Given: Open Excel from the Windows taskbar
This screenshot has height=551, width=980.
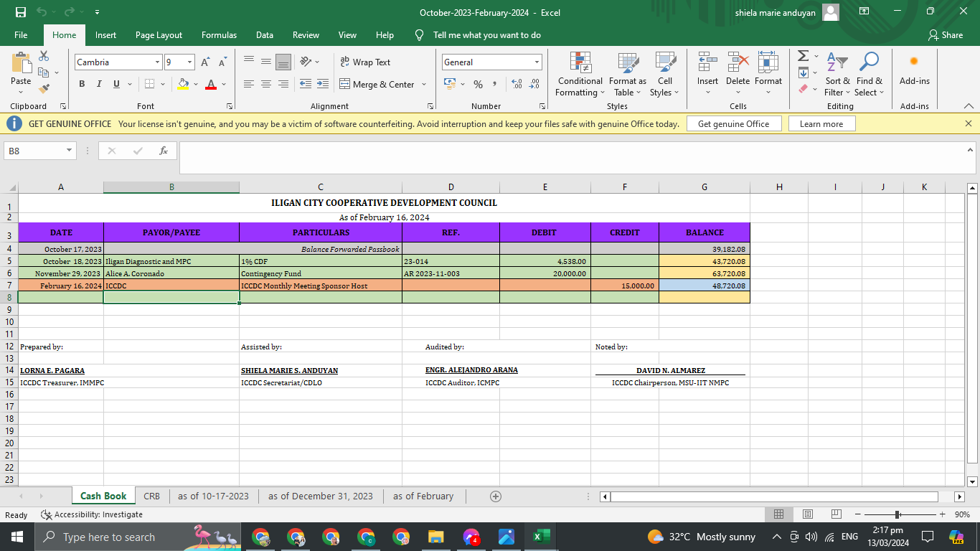Looking at the screenshot, I should click(540, 537).
